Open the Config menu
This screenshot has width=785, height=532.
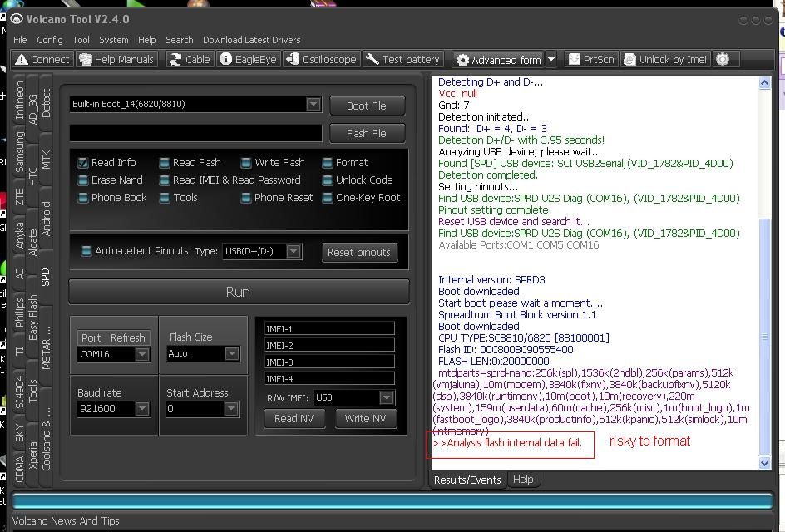(x=50, y=40)
